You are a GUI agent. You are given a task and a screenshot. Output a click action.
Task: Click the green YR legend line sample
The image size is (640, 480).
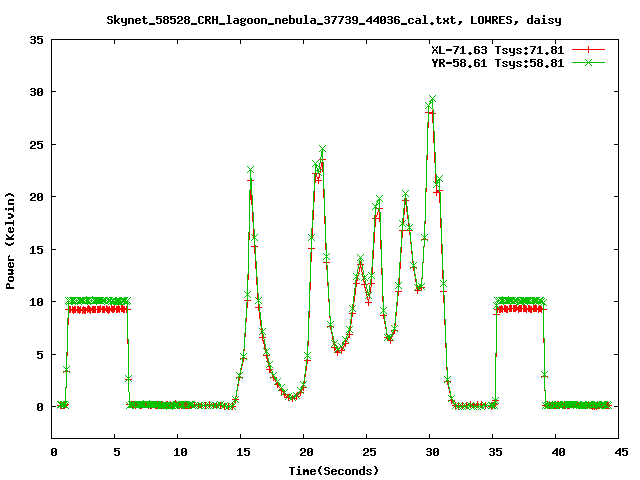click(588, 62)
